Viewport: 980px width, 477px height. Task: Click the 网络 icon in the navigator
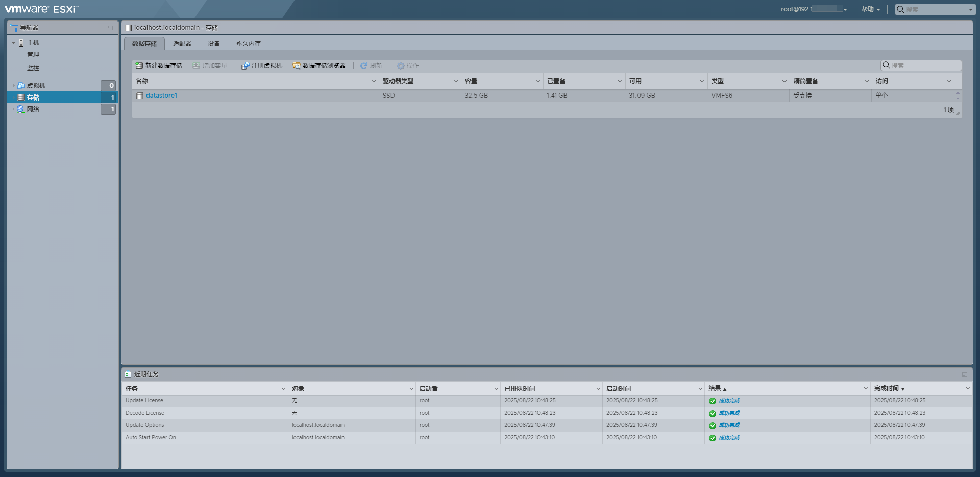point(21,109)
